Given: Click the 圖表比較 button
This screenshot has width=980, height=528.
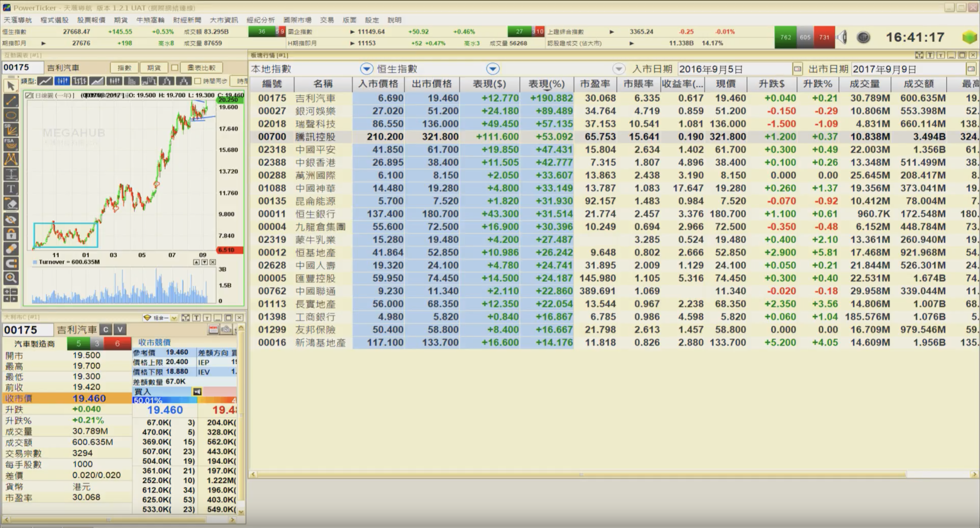Looking at the screenshot, I should click(x=202, y=68).
